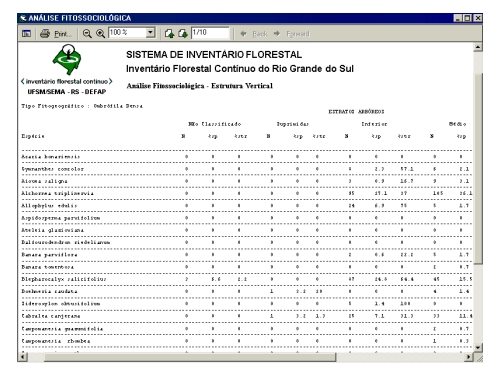Click the zoom in magnifier icon
The height and width of the screenshot is (376, 500).
pyautogui.click(x=100, y=34)
